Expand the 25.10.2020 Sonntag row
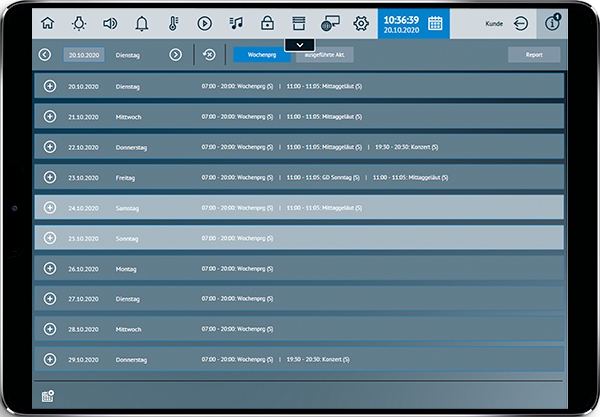This screenshot has width=600, height=417. [50, 238]
